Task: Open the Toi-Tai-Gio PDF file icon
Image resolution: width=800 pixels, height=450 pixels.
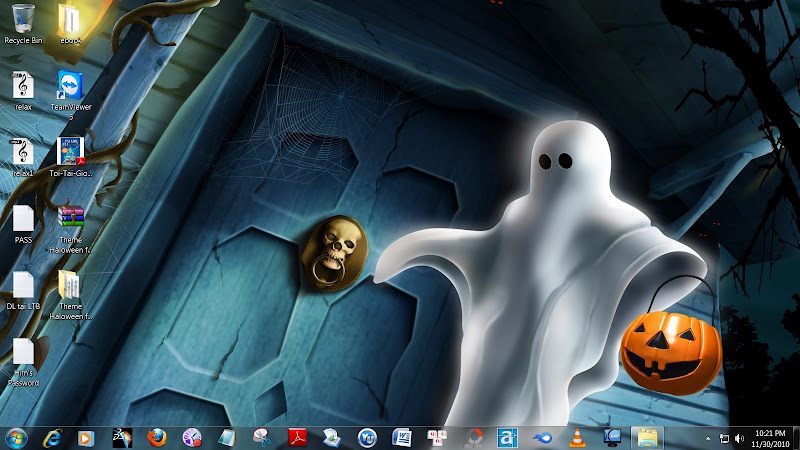Action: point(70,157)
